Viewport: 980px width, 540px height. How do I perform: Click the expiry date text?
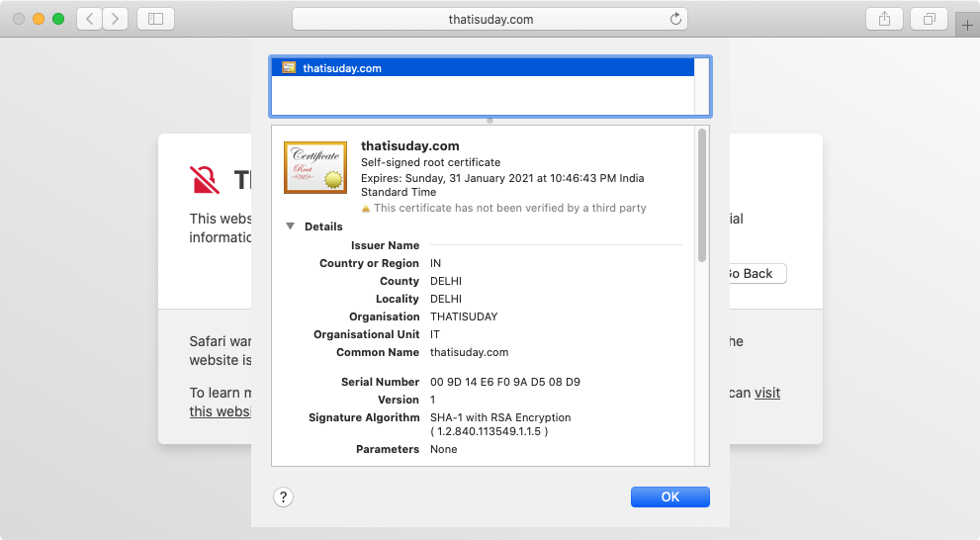tap(502, 185)
